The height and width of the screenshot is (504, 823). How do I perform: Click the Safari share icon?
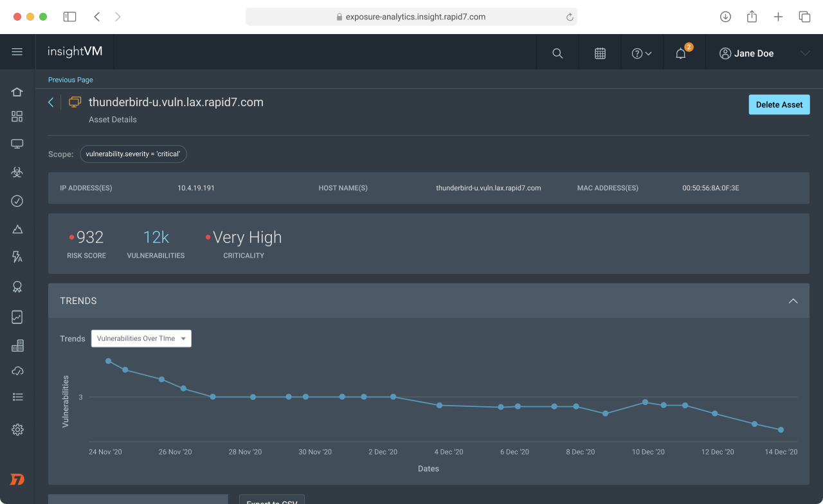(x=752, y=17)
